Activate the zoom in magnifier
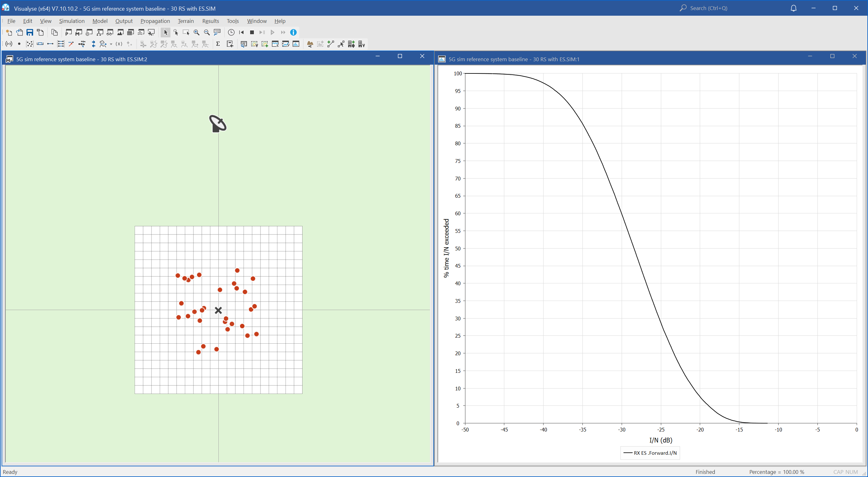The height and width of the screenshot is (477, 868). 196,32
